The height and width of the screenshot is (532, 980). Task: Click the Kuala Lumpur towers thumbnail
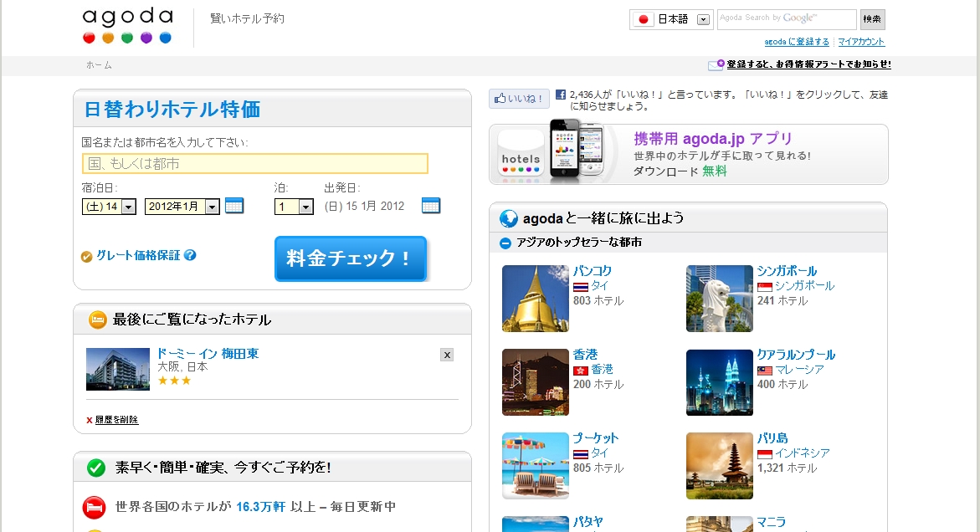720,382
